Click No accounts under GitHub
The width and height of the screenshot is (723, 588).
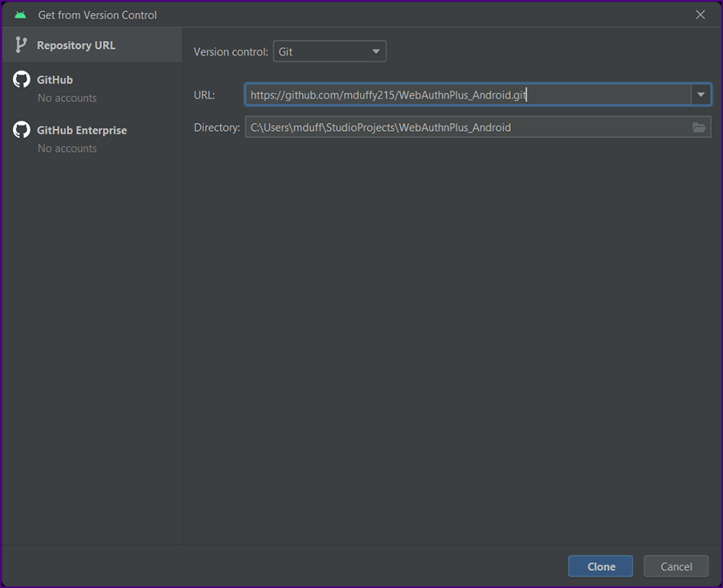pos(67,98)
